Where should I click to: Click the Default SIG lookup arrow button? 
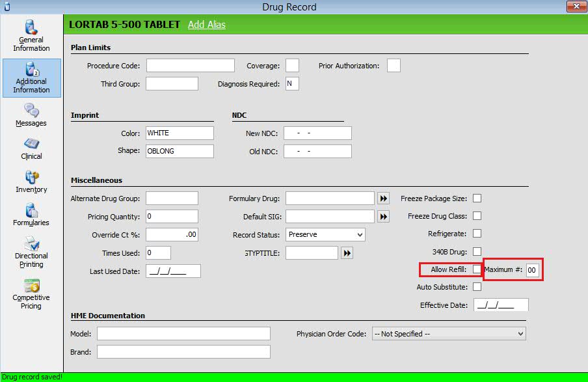[383, 217]
